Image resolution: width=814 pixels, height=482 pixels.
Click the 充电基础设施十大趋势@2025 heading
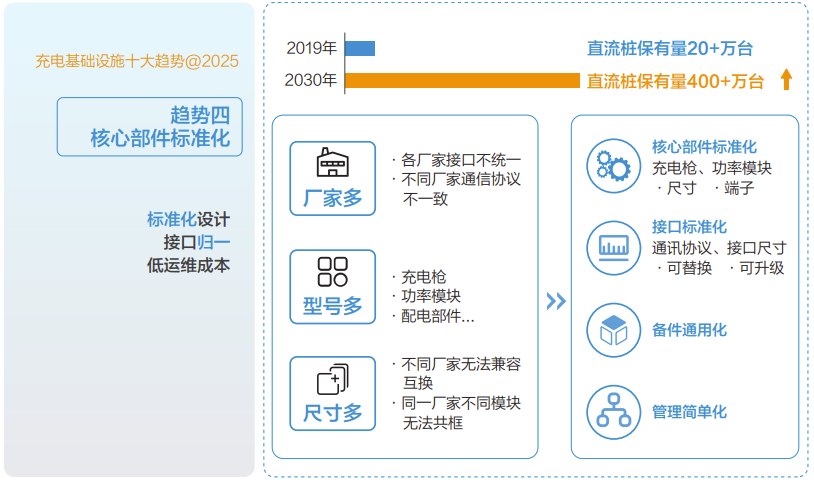[137, 61]
